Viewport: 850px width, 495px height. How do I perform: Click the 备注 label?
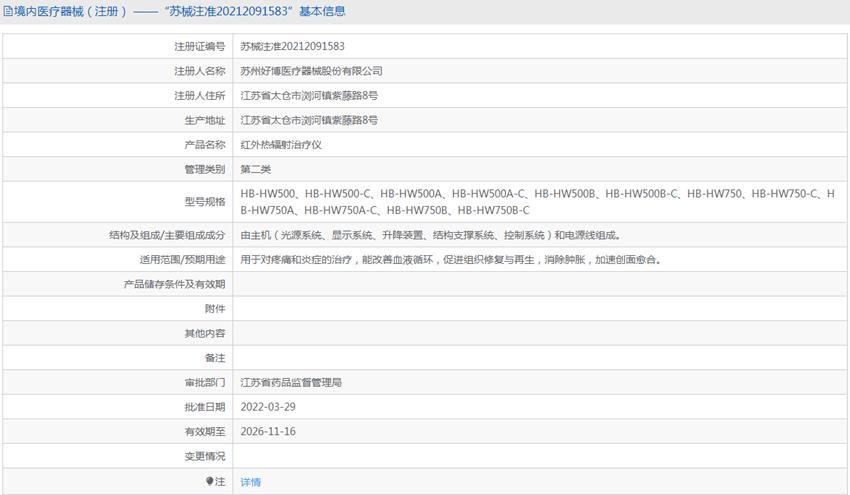pyautogui.click(x=215, y=358)
